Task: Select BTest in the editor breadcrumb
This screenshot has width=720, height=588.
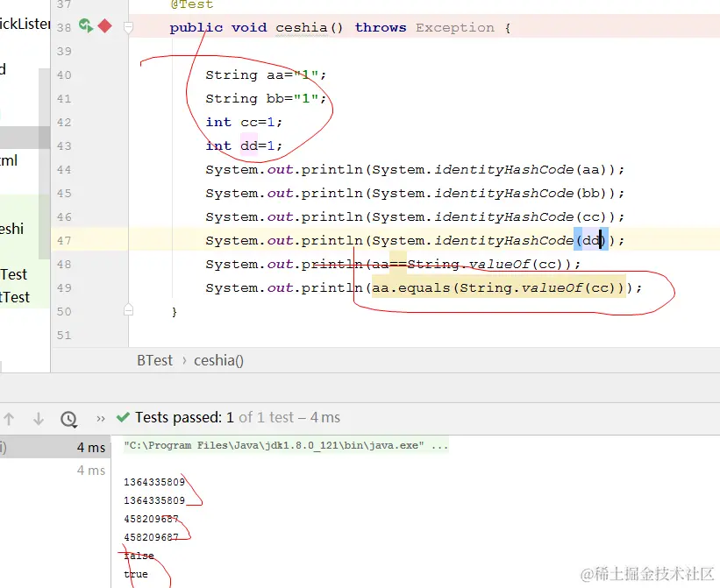Action: [x=154, y=360]
